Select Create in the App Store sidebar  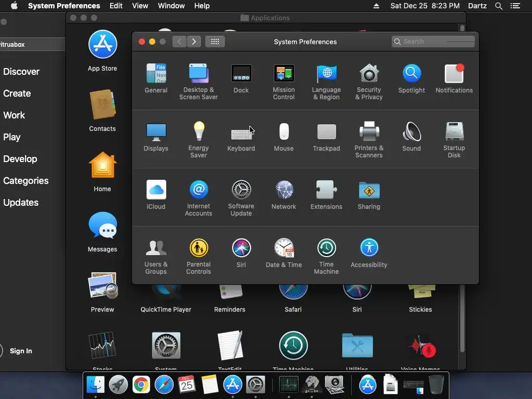tap(17, 94)
